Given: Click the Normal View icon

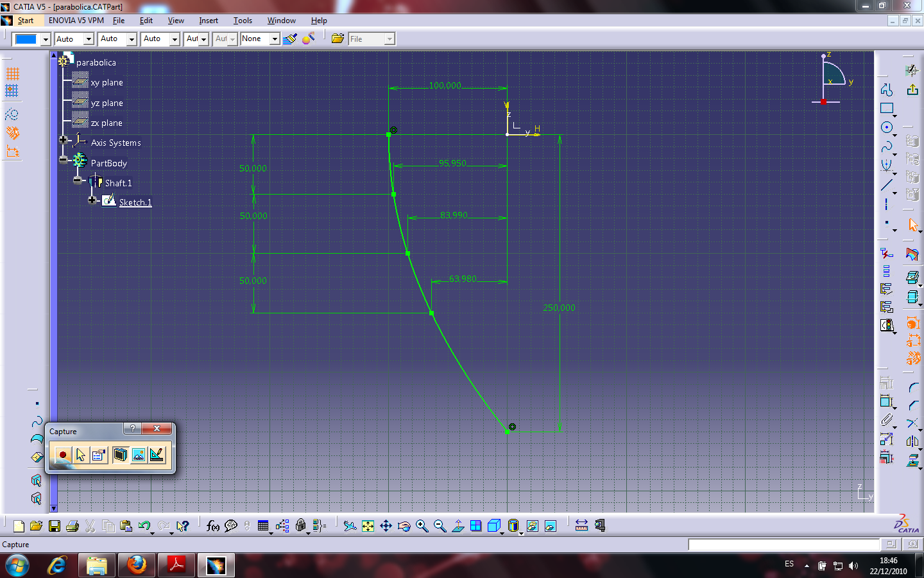Looking at the screenshot, I should [458, 526].
